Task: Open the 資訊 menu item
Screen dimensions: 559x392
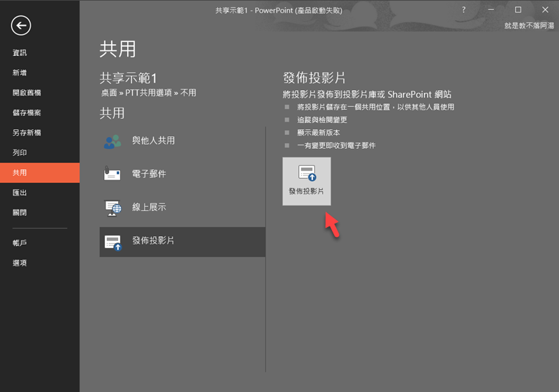Action: coord(20,52)
